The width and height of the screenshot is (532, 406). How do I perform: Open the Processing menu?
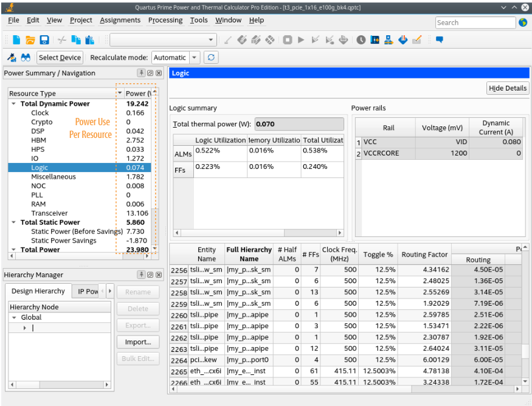click(x=165, y=20)
